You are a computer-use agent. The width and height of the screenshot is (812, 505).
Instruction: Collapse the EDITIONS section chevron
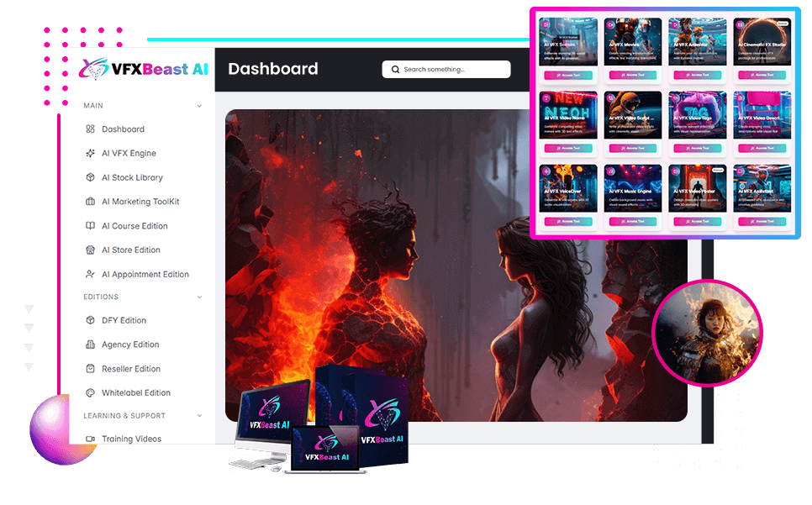coord(199,297)
